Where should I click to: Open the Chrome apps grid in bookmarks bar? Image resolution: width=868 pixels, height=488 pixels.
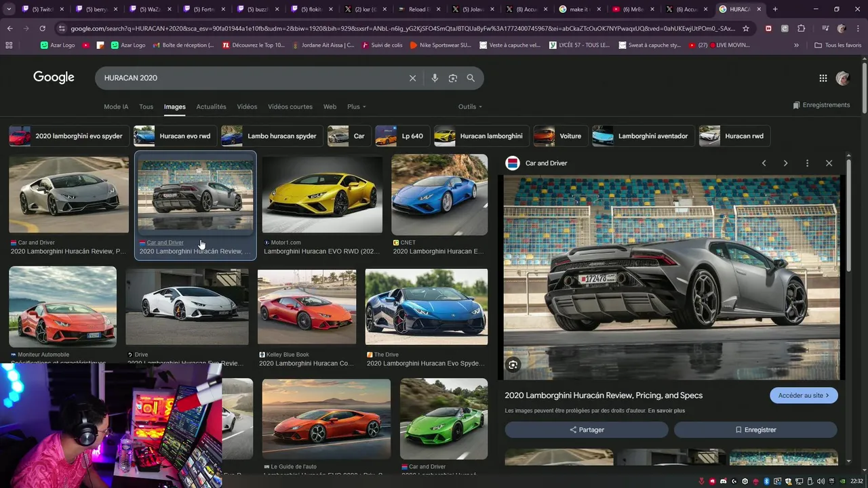(9, 45)
